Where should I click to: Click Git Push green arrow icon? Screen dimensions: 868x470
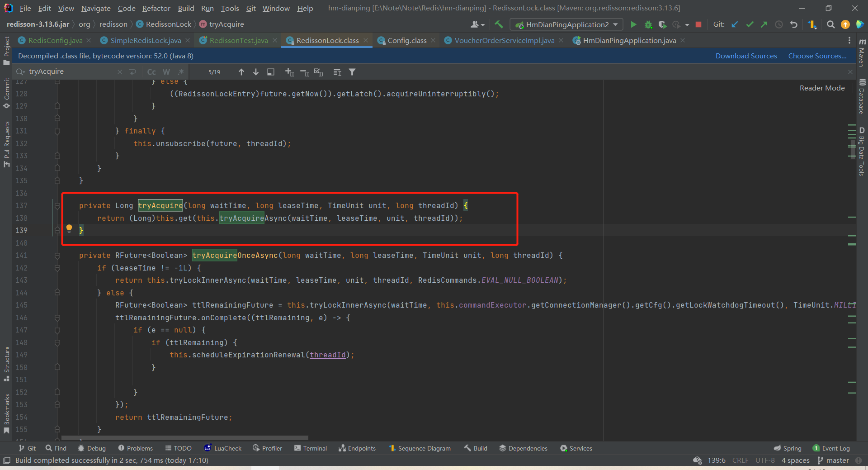[x=764, y=24]
